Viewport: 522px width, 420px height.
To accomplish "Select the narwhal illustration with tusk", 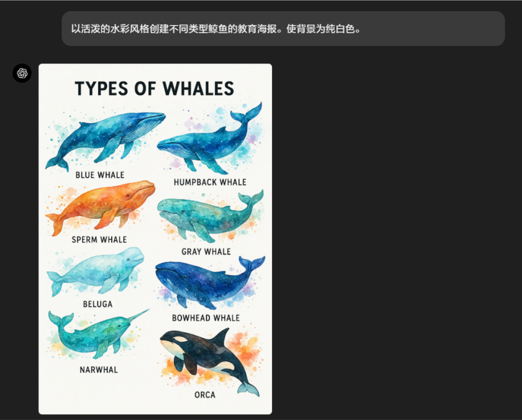I will coord(99,334).
